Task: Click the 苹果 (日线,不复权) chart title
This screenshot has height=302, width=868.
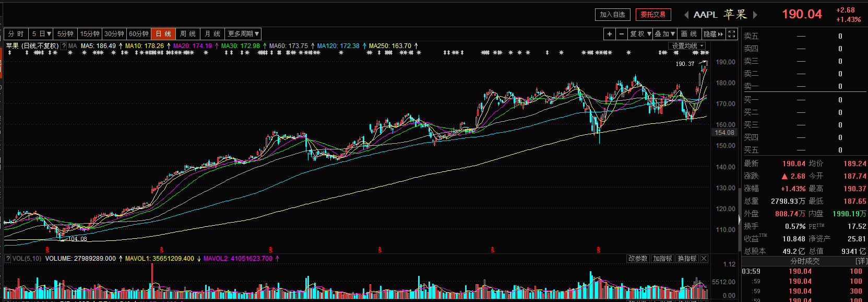Action: point(32,46)
